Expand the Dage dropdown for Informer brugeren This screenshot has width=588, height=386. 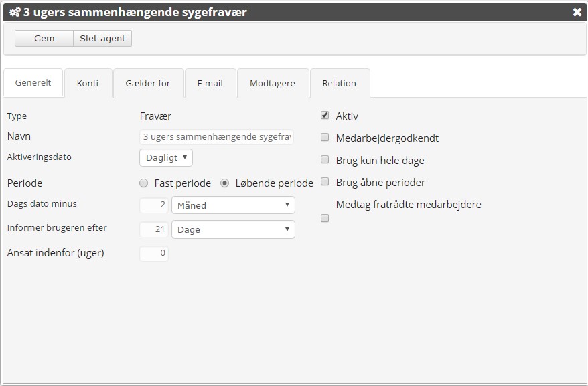click(x=233, y=229)
